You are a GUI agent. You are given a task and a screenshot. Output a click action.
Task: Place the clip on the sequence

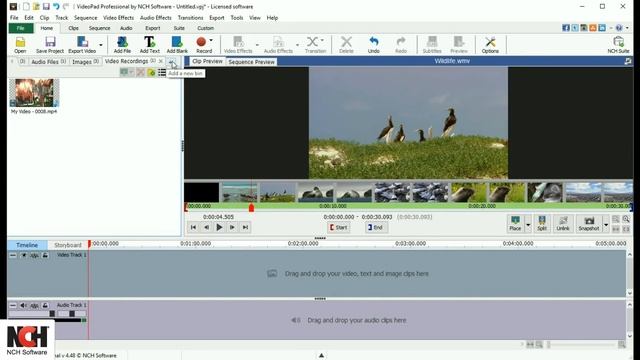point(515,223)
